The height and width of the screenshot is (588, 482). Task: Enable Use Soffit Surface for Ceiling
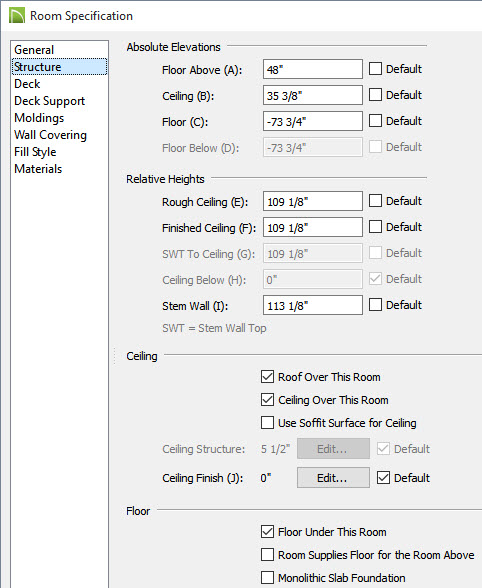(x=267, y=423)
